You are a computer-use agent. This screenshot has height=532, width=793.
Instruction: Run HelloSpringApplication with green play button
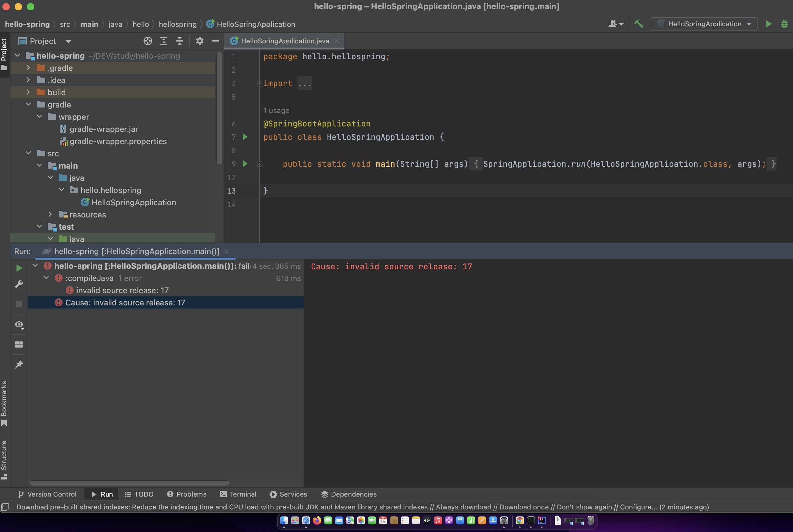click(x=769, y=24)
